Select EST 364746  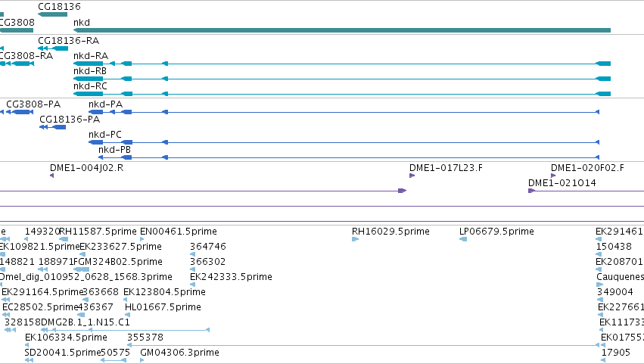coord(208,247)
